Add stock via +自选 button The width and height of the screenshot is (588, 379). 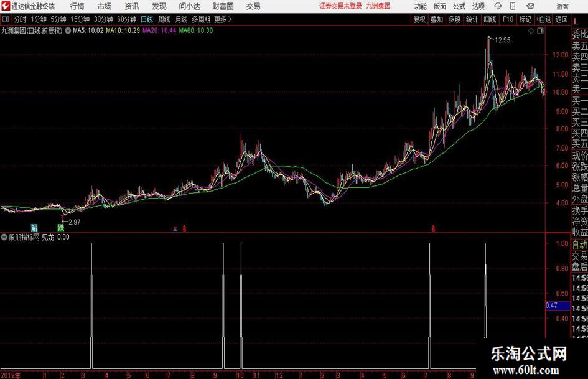coord(543,19)
